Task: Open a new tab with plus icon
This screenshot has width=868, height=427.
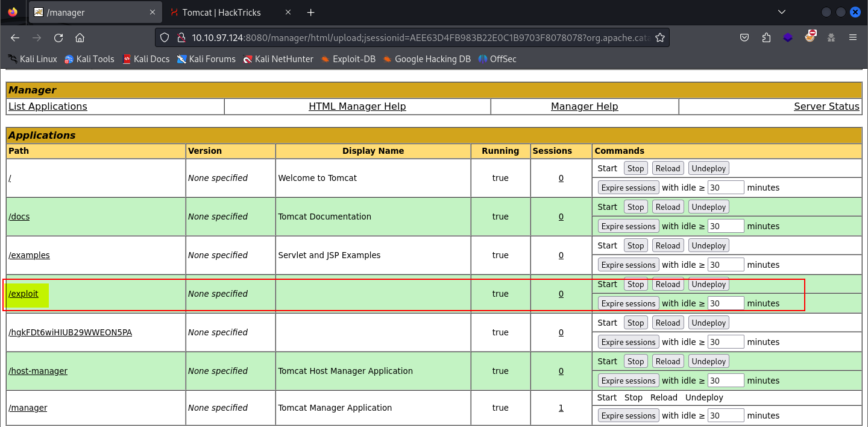Action: coord(310,12)
